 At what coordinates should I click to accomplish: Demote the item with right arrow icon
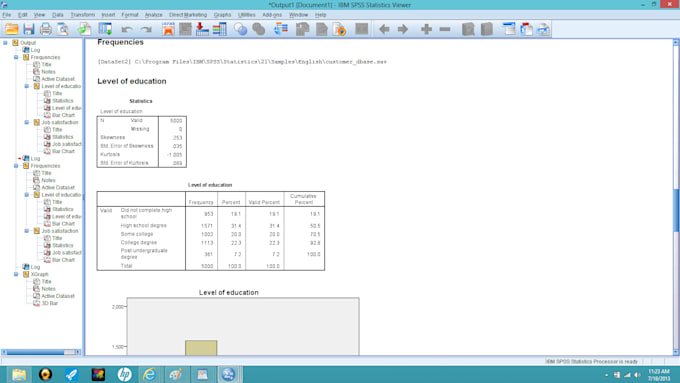pos(403,29)
